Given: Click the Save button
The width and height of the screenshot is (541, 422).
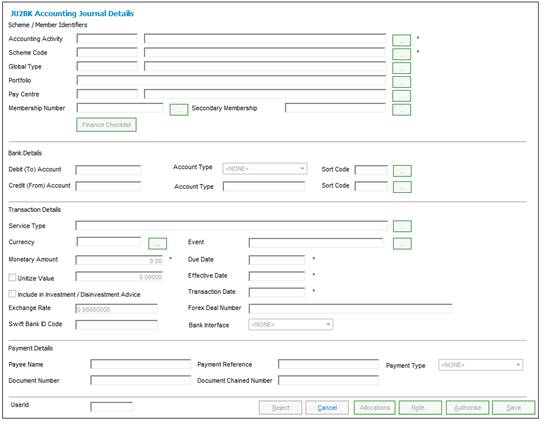Looking at the screenshot, I should [513, 408].
